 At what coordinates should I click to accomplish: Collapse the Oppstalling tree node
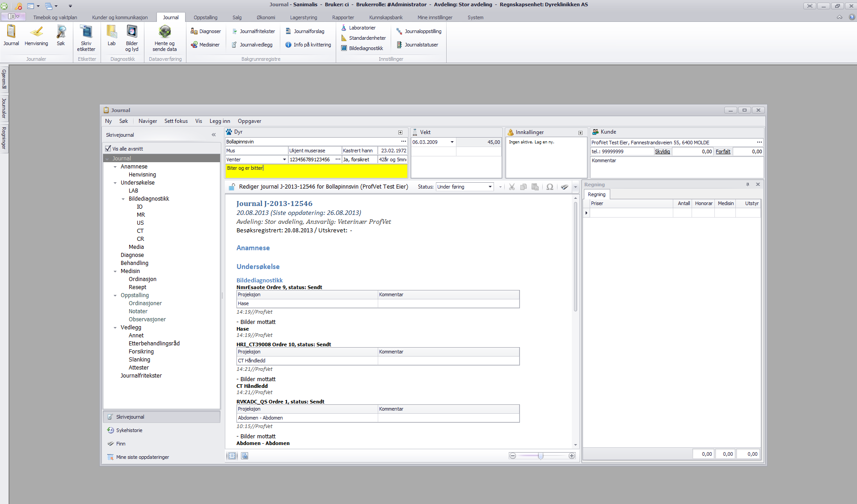coord(115,295)
